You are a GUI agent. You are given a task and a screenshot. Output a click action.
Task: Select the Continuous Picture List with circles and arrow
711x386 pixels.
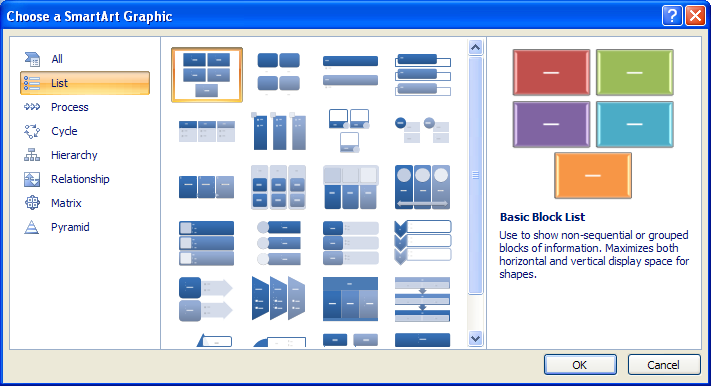pos(422,187)
